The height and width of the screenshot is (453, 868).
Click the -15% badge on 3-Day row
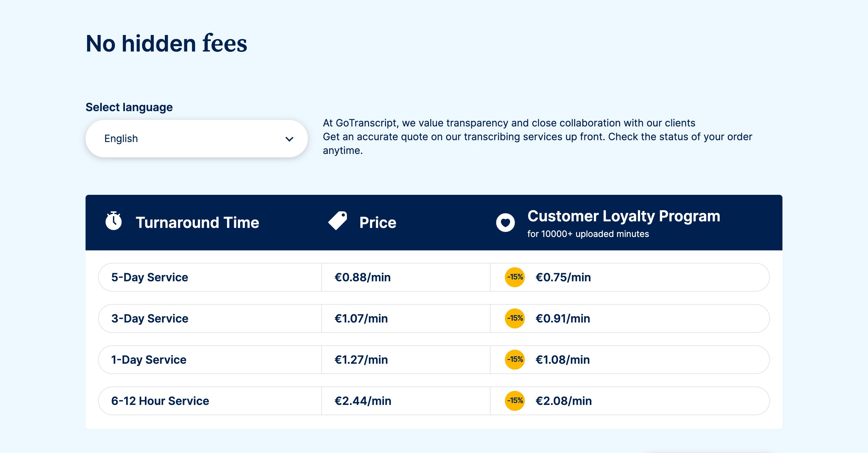(515, 318)
